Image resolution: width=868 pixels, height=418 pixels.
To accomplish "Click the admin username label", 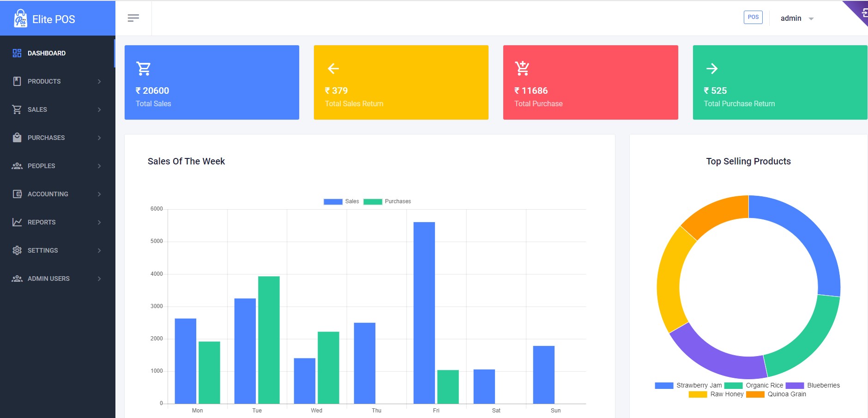I will 791,18.
